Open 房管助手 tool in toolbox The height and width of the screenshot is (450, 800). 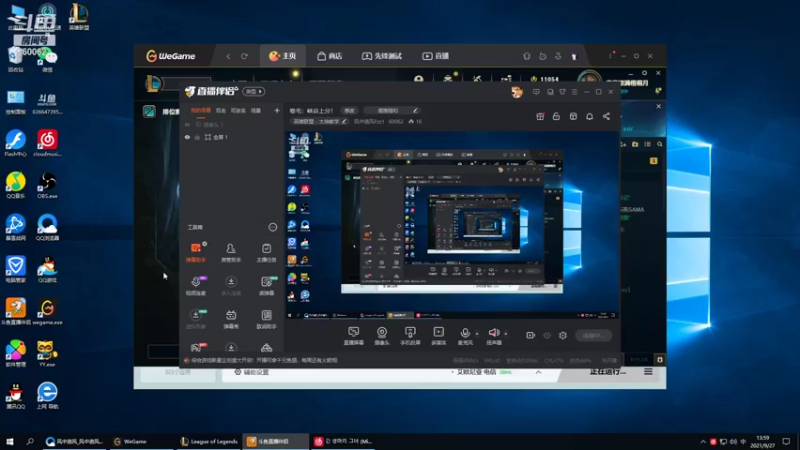(231, 253)
